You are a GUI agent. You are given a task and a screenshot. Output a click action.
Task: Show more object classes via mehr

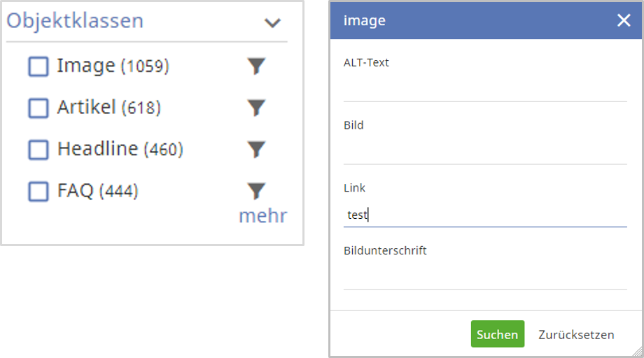[262, 216]
